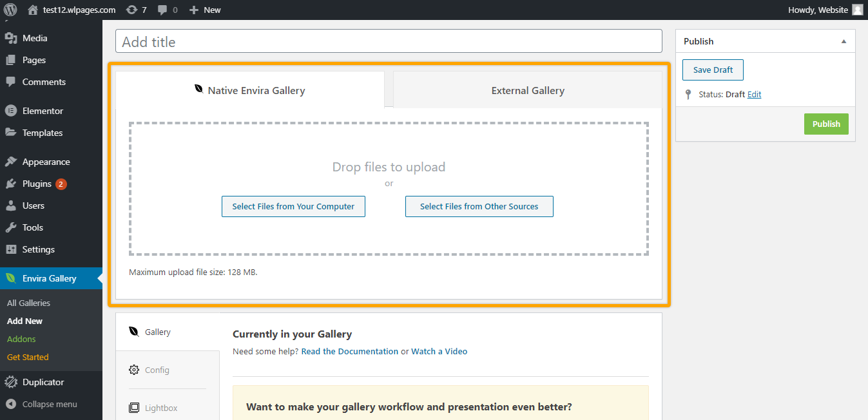Switch to the Native Envira Gallery tab
The width and height of the screenshot is (868, 420).
[x=250, y=90]
